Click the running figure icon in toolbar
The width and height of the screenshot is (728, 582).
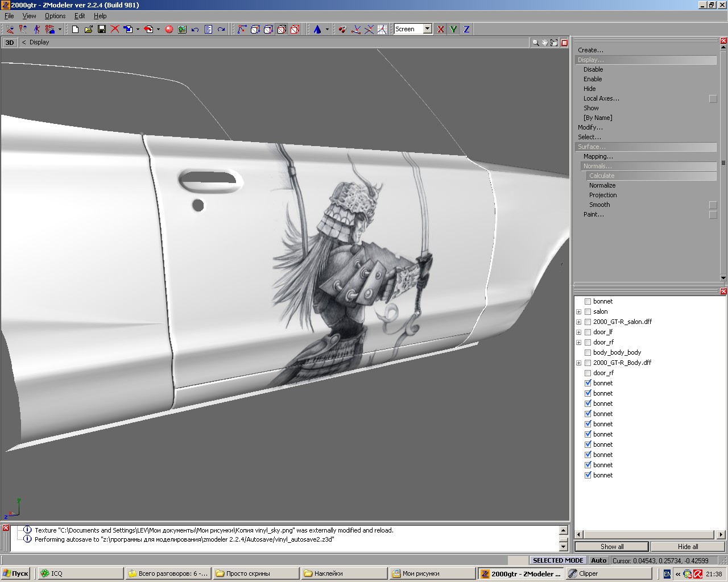pyautogui.click(x=36, y=29)
